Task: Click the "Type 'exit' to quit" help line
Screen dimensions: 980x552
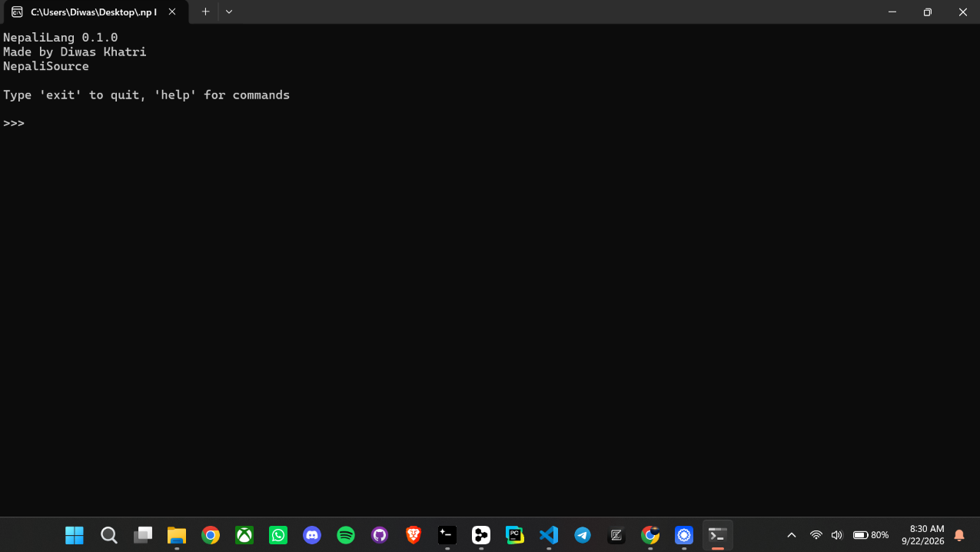Action: (146, 95)
